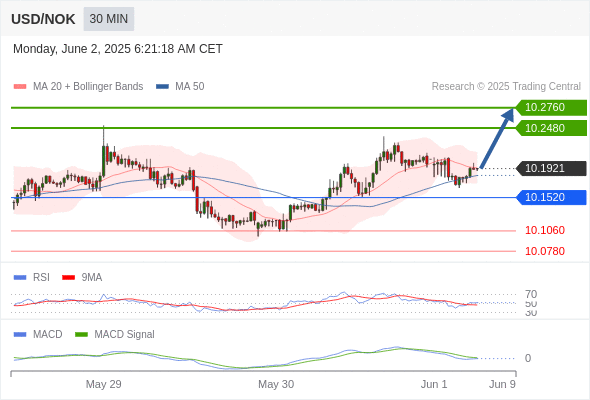
Task: Toggle the RSI legend marker
Action: tap(20, 278)
